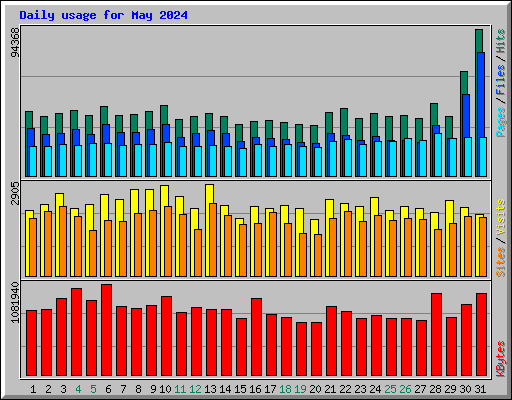Click the red KBytes bar for day 19
The height and width of the screenshot is (400, 512).
[x=301, y=349]
